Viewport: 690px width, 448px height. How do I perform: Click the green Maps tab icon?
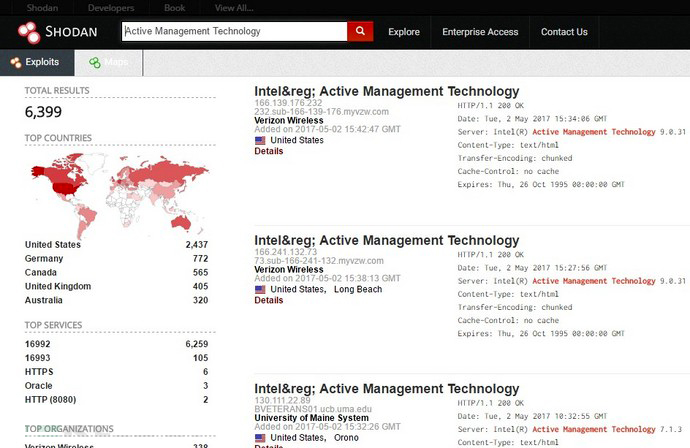click(x=95, y=62)
